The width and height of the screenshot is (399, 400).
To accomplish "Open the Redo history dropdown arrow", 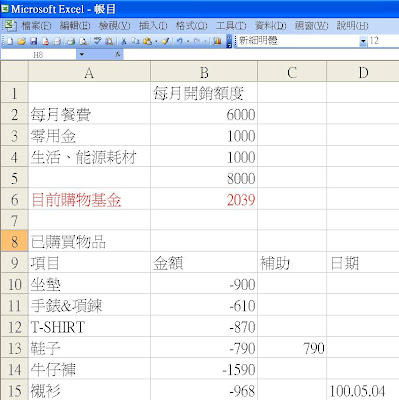I will point(205,42).
